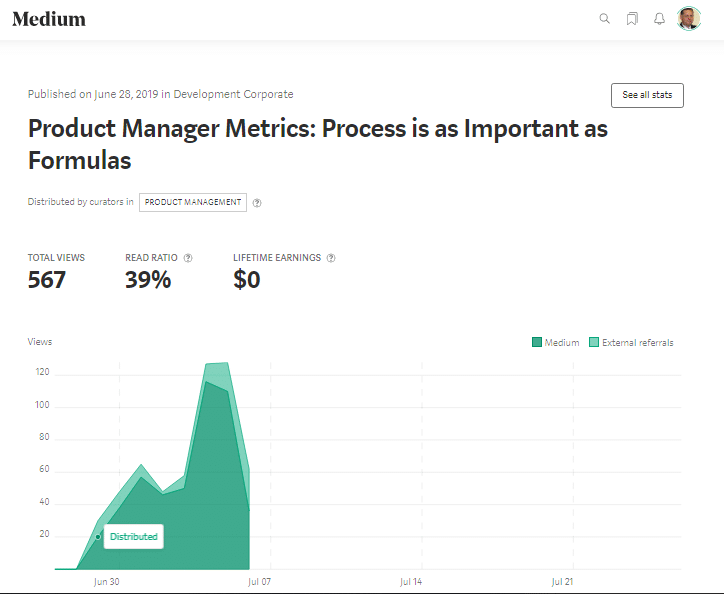Click the Lifetime Earnings help icon
This screenshot has height=594, width=724.
coord(331,258)
